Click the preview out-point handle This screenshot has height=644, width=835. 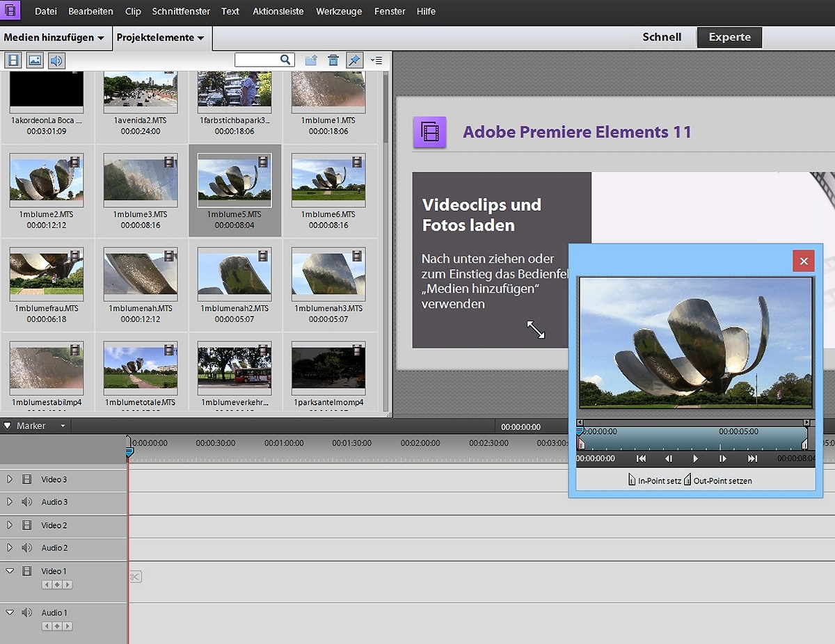coord(805,444)
